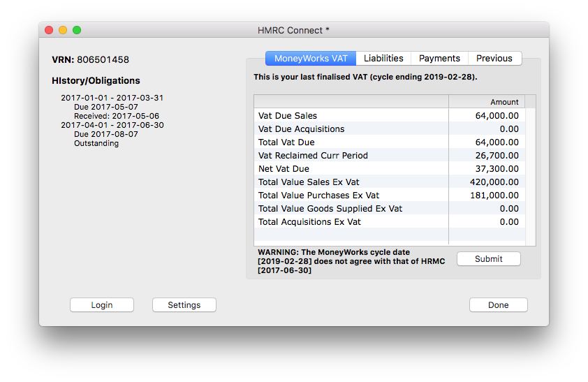
Task: Select Total Value Goods Supplied Ex Vat
Action: (x=390, y=209)
